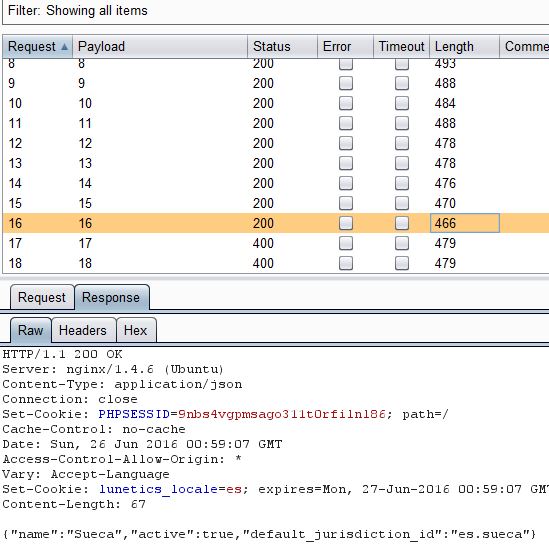The width and height of the screenshot is (549, 554).
Task: Toggle Timeout checkbox in row 12
Action: point(402,143)
